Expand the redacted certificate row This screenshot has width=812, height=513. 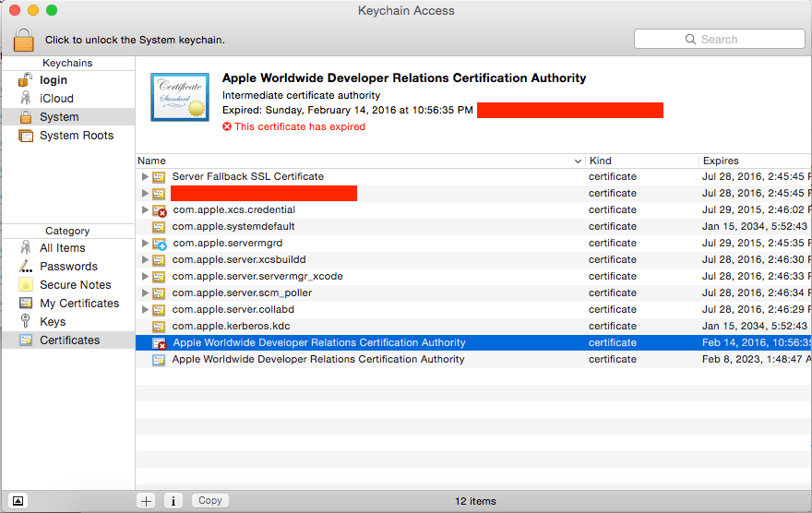pos(145,193)
